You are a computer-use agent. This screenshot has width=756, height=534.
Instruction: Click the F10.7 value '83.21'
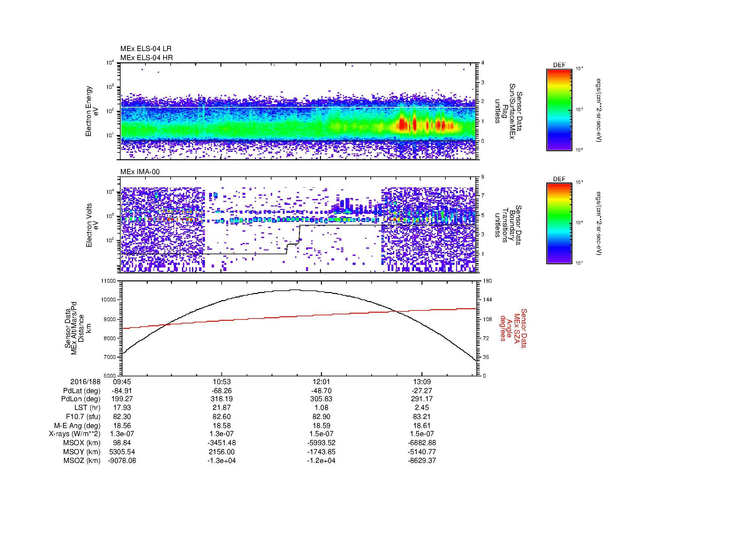tap(422, 417)
